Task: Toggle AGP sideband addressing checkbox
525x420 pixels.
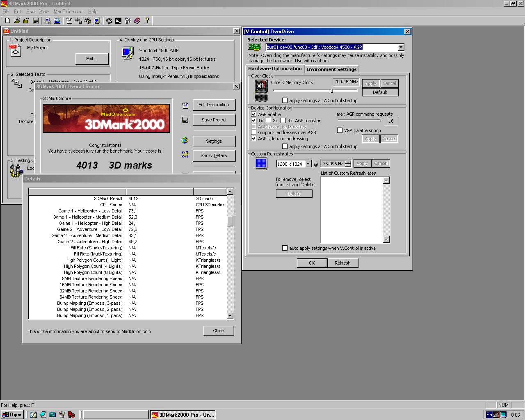Action: (x=254, y=139)
